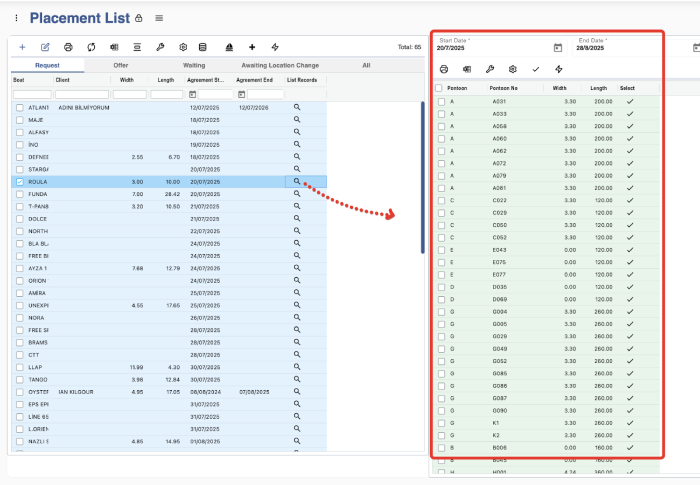
Task: Click the magnifier in the ROULA row
Action: [297, 181]
